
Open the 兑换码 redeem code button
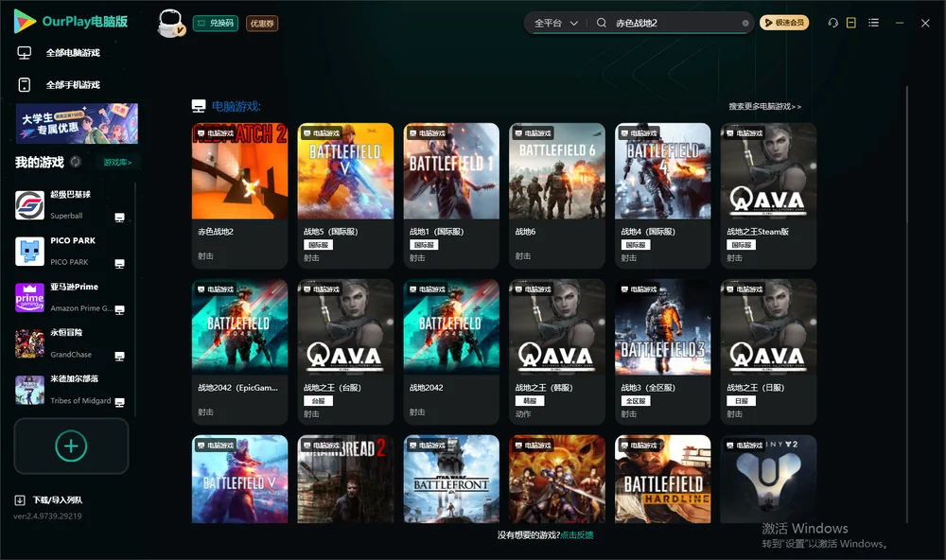point(216,24)
